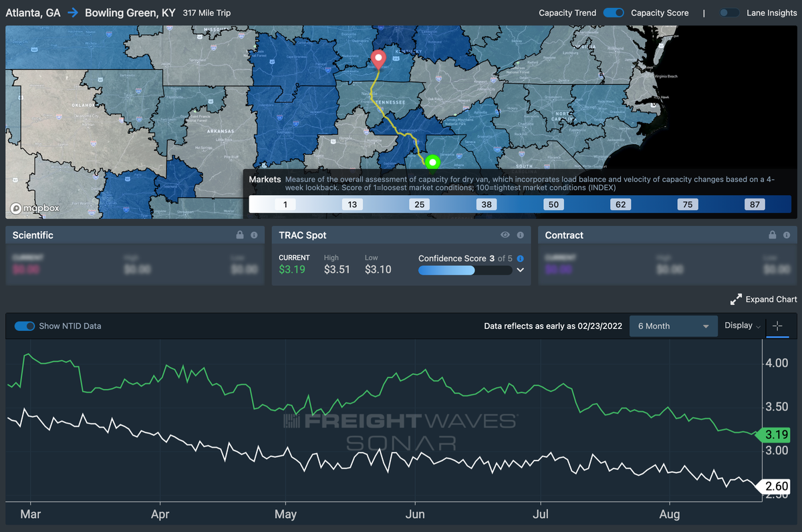Click the green origin marker on the map
The height and width of the screenshot is (532, 802).
(x=432, y=162)
